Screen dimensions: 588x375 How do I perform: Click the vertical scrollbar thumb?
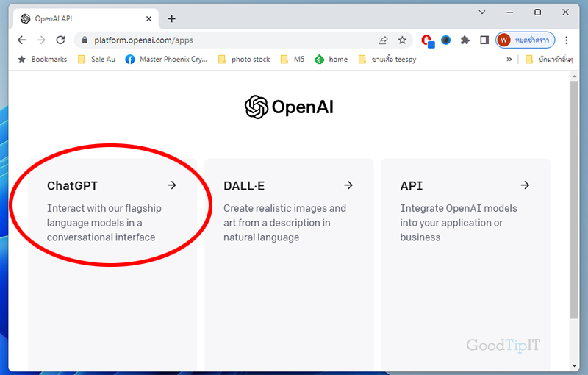574,200
